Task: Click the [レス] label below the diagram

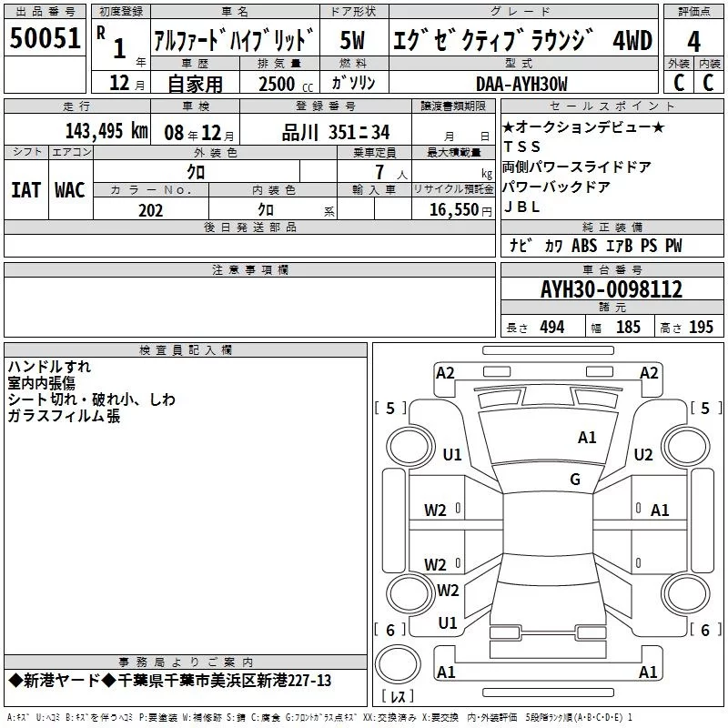Action: (x=397, y=698)
